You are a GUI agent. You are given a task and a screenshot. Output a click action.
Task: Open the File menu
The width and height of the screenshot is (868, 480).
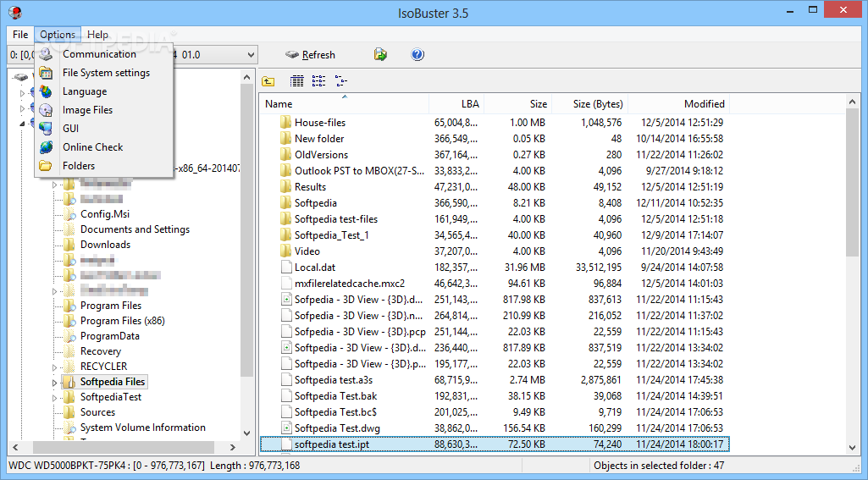pos(20,35)
